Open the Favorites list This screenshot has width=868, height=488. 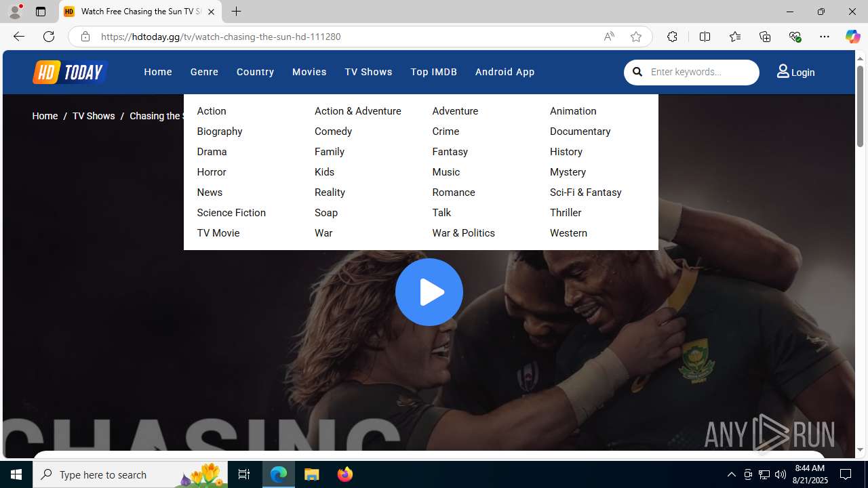pyautogui.click(x=734, y=37)
